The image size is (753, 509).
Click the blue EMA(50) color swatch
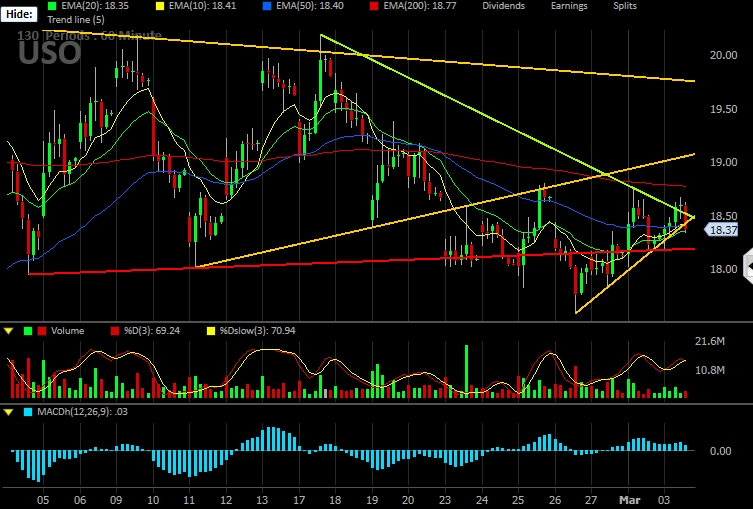click(267, 6)
